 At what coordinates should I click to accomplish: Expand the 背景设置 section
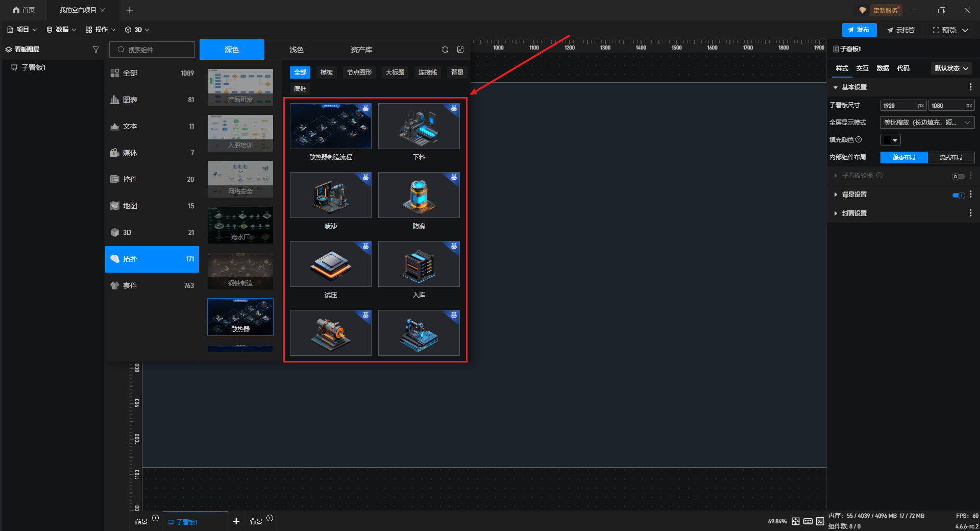point(836,195)
